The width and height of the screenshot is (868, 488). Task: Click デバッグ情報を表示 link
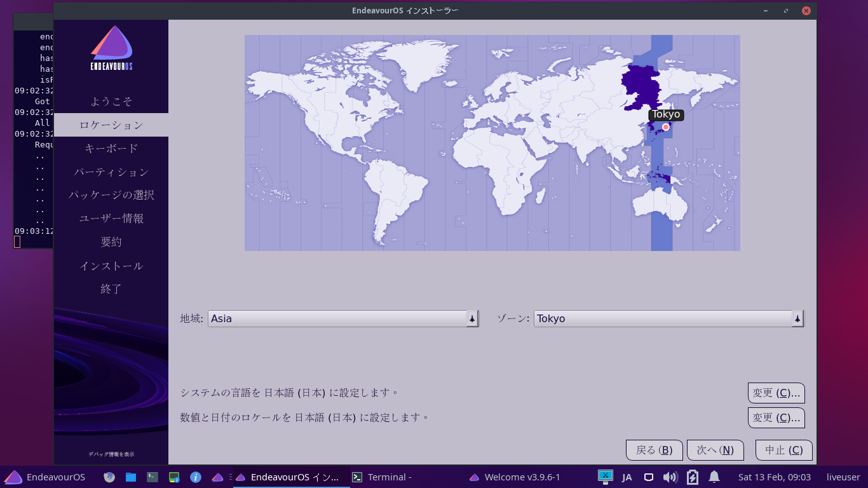111,454
